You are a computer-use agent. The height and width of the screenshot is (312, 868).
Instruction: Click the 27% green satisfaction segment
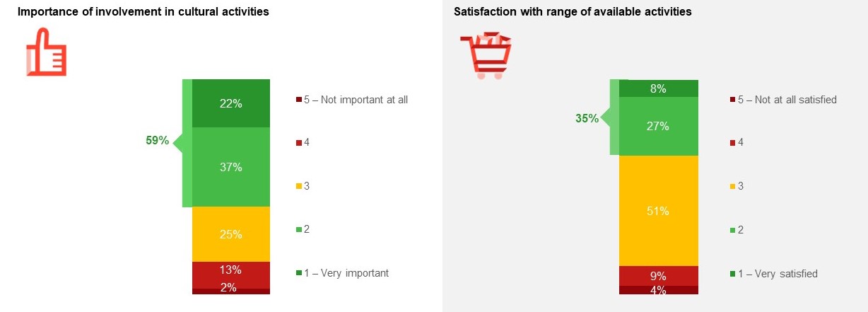pos(659,126)
